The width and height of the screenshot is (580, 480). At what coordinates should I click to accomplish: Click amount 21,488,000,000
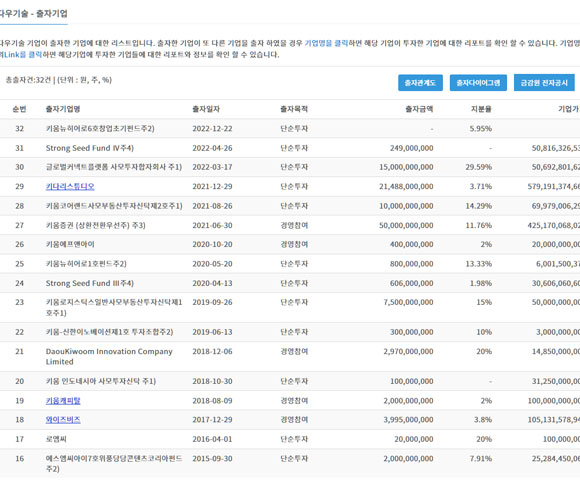406,186
